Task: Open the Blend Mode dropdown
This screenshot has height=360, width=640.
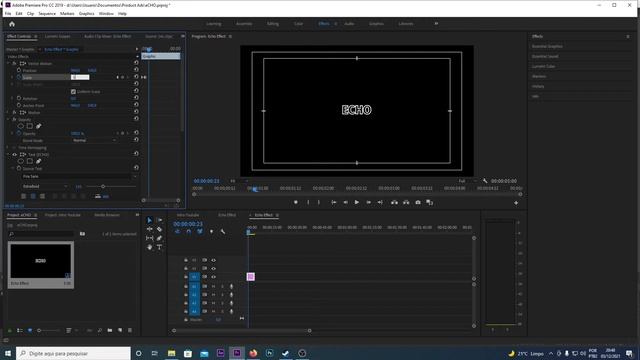Action: click(94, 140)
